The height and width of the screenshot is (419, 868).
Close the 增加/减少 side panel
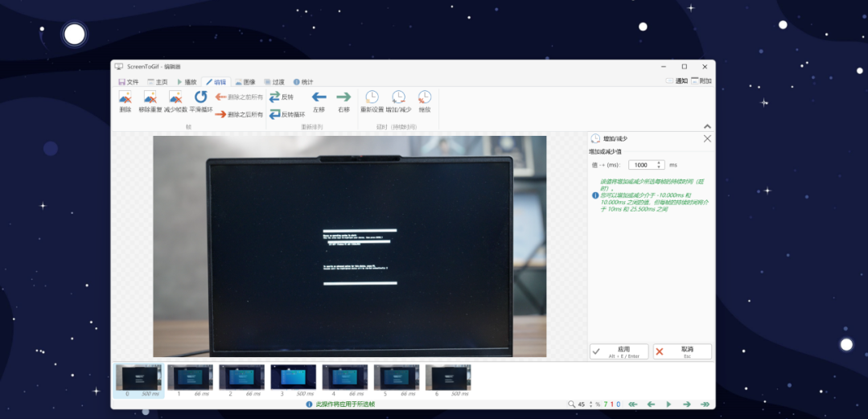click(707, 138)
